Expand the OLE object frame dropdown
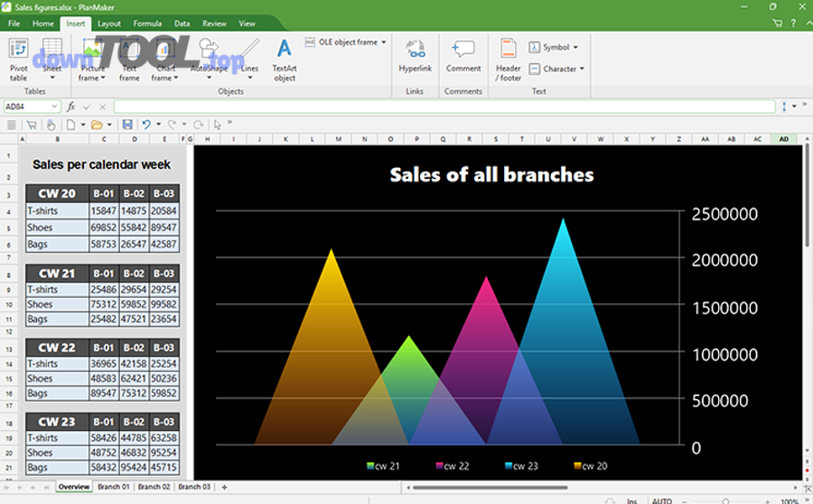This screenshot has width=813, height=504. [383, 42]
